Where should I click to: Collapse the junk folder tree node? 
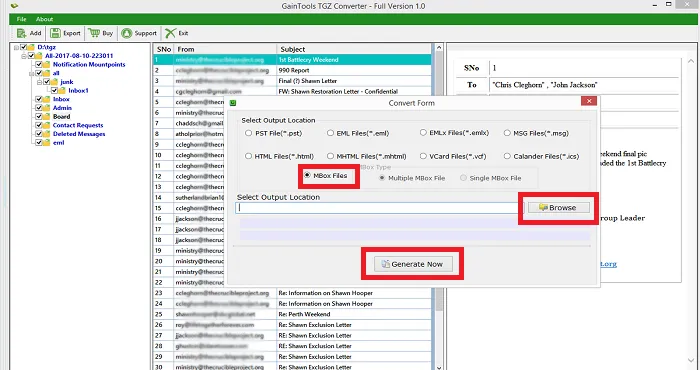pos(40,82)
